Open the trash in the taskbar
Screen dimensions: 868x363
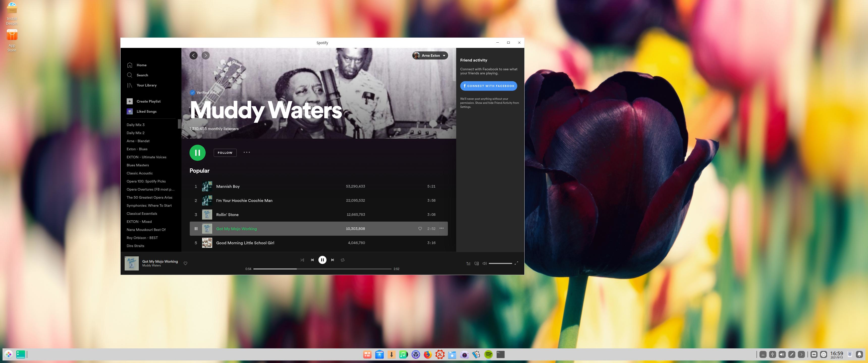tap(850, 354)
